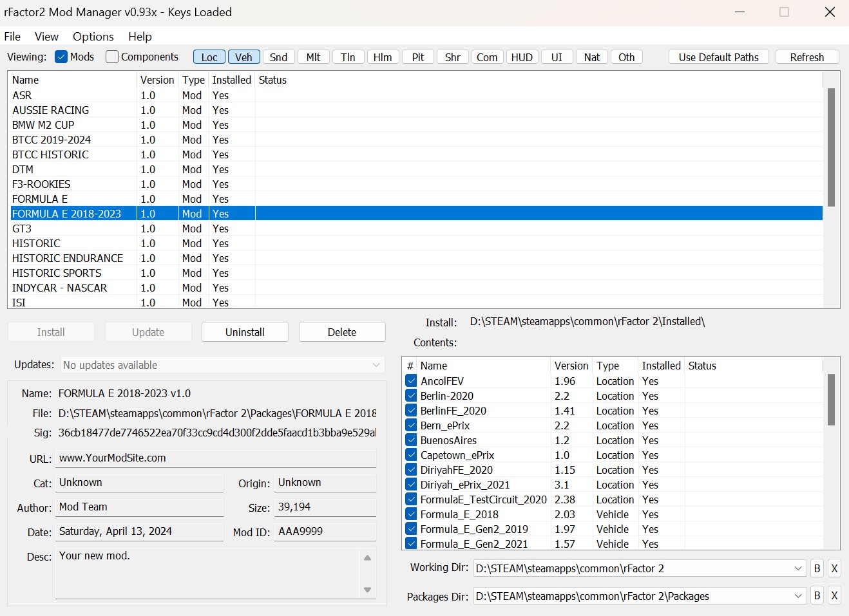
Task: Uncheck the Bern_ePrix content checkbox
Action: 411,425
